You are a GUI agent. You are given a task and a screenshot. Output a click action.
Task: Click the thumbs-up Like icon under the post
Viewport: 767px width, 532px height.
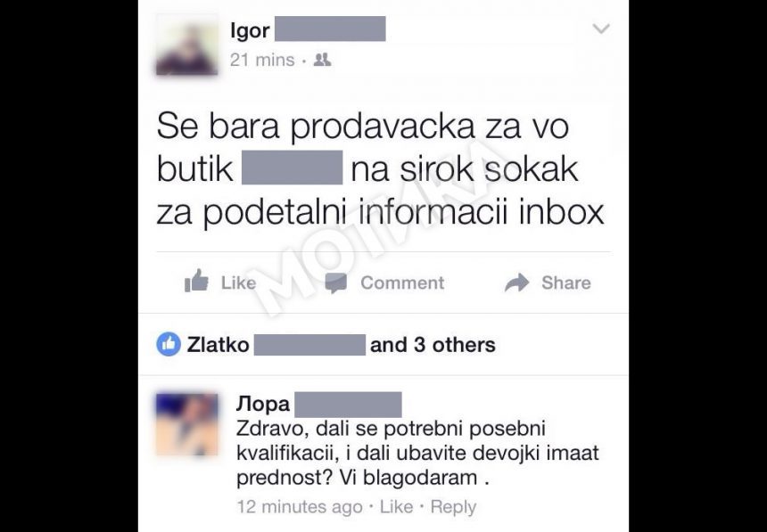(196, 282)
